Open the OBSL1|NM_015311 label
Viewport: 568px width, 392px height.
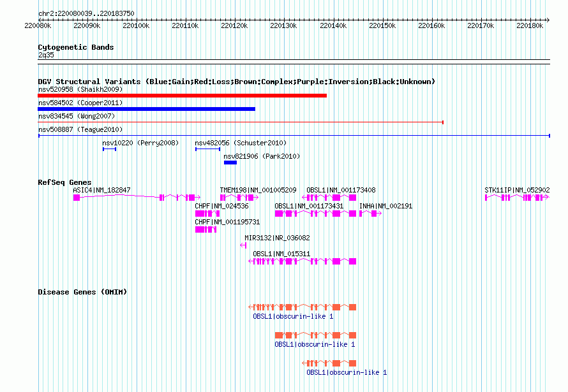281,254
